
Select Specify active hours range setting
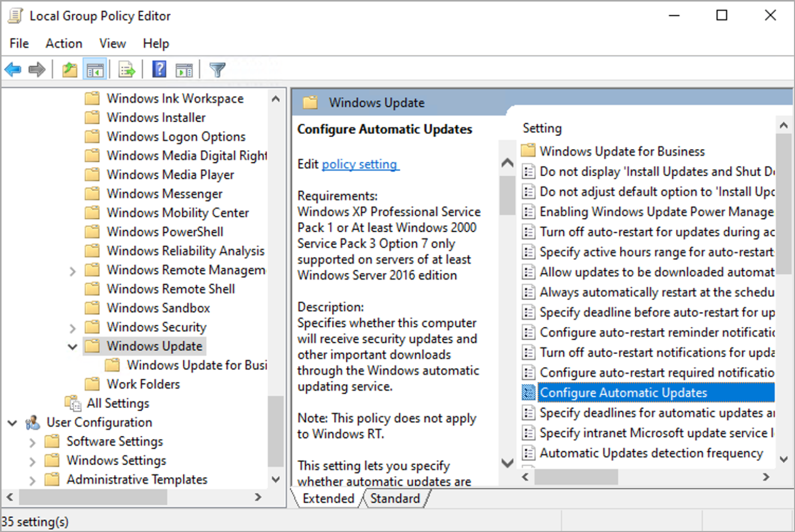coord(656,252)
